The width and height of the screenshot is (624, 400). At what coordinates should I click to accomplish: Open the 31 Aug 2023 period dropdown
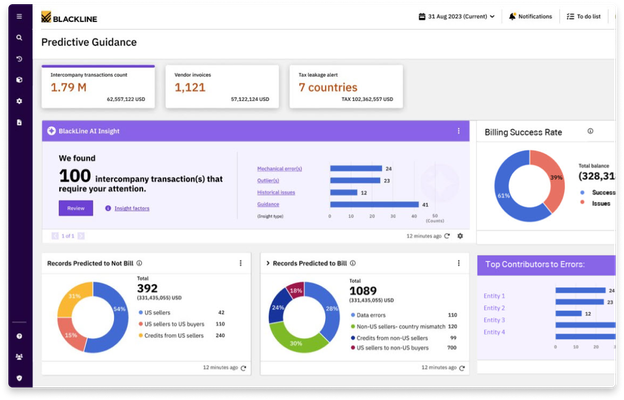click(x=457, y=16)
